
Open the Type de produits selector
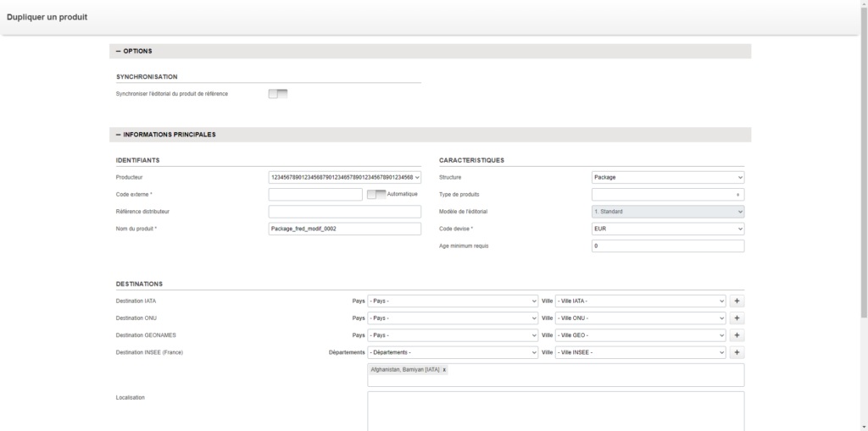coord(667,195)
